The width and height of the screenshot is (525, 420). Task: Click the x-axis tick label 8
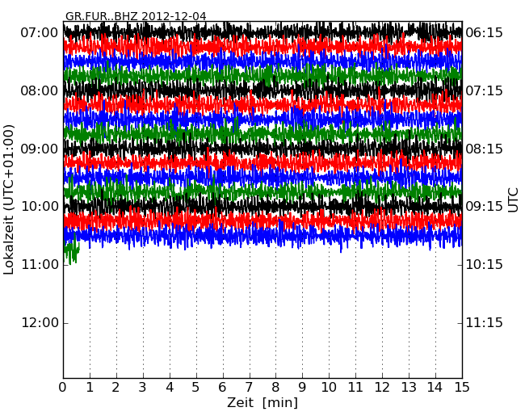(x=275, y=388)
